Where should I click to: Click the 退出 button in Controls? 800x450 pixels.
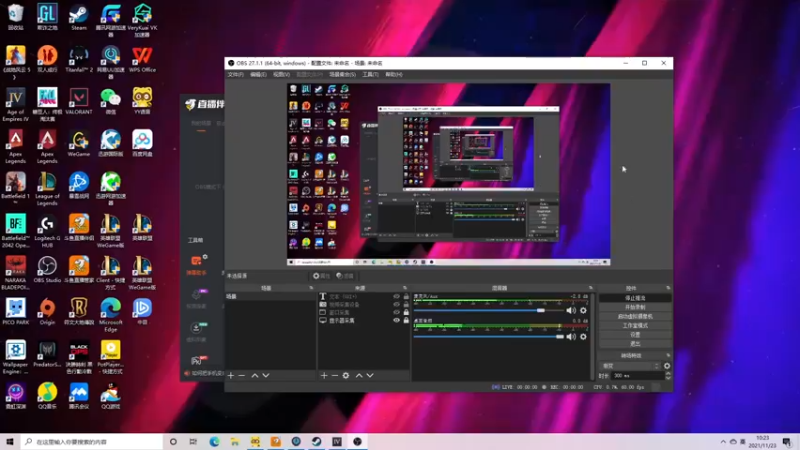[x=635, y=344]
